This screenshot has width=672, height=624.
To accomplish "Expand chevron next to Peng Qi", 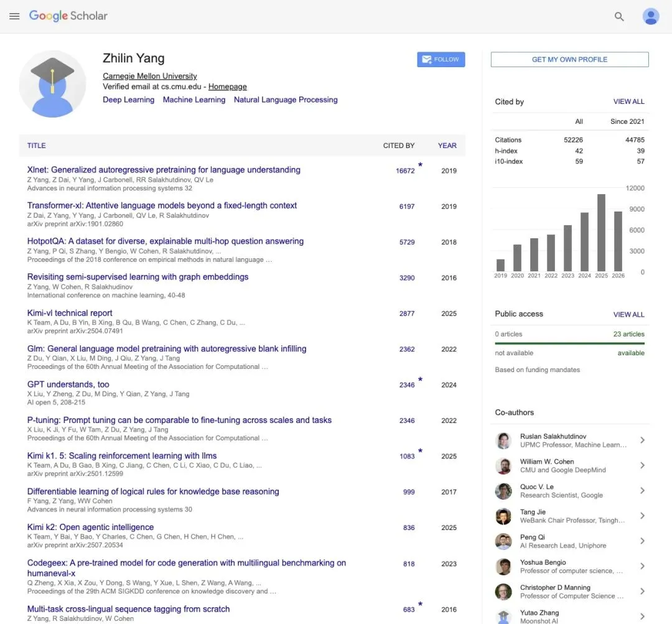I will [x=642, y=541].
